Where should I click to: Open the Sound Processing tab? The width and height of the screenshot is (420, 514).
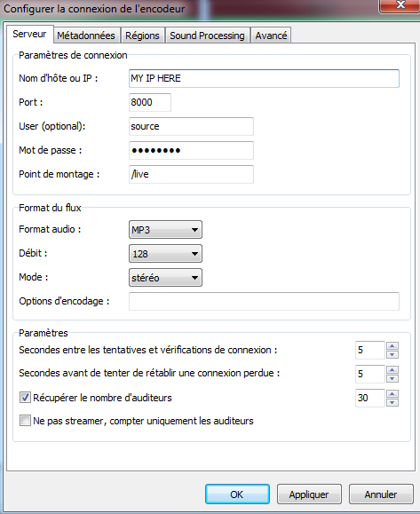pyautogui.click(x=207, y=36)
